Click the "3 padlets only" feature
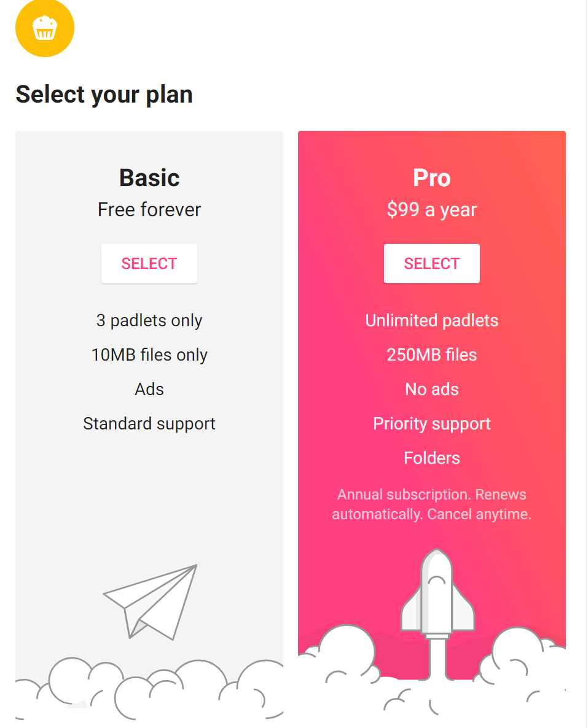Screen dimensions: 588x728 click(x=149, y=320)
